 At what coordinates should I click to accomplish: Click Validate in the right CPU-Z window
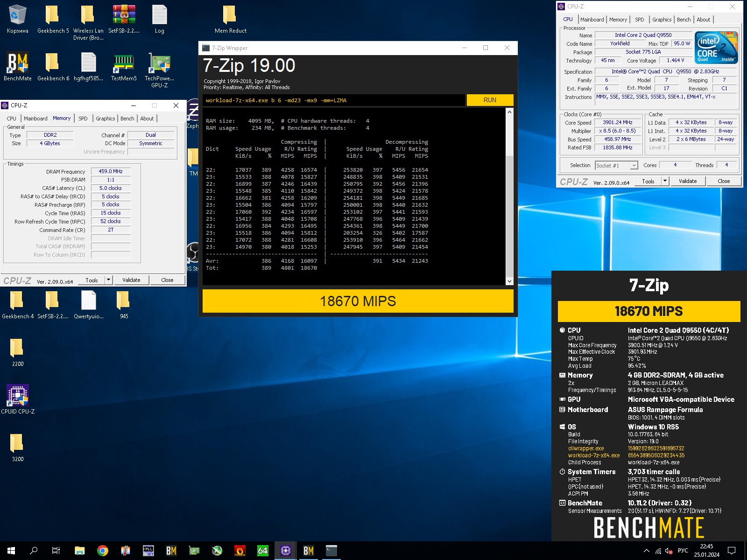[688, 181]
